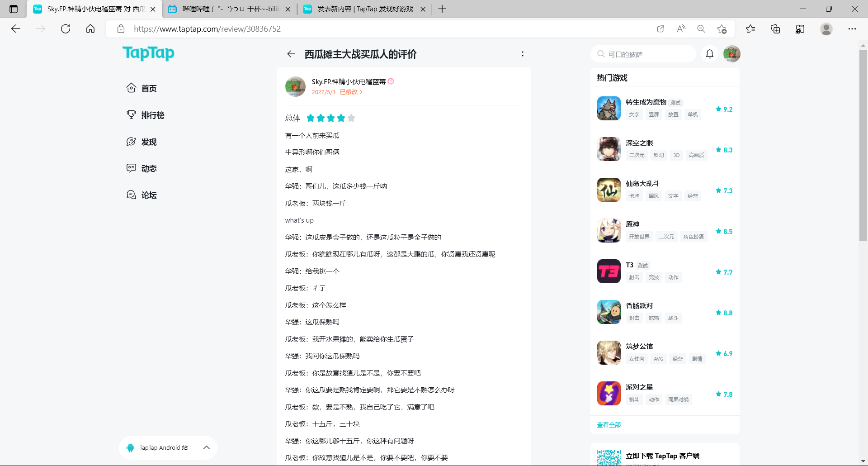Focus the 可口的披萨 search field
The width and height of the screenshot is (868, 466).
(x=646, y=54)
